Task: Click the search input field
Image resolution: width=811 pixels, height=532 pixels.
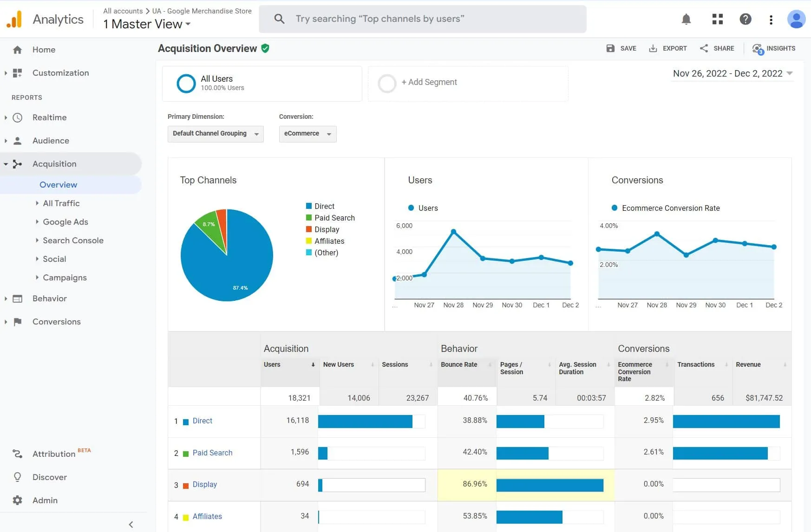Action: coord(422,19)
